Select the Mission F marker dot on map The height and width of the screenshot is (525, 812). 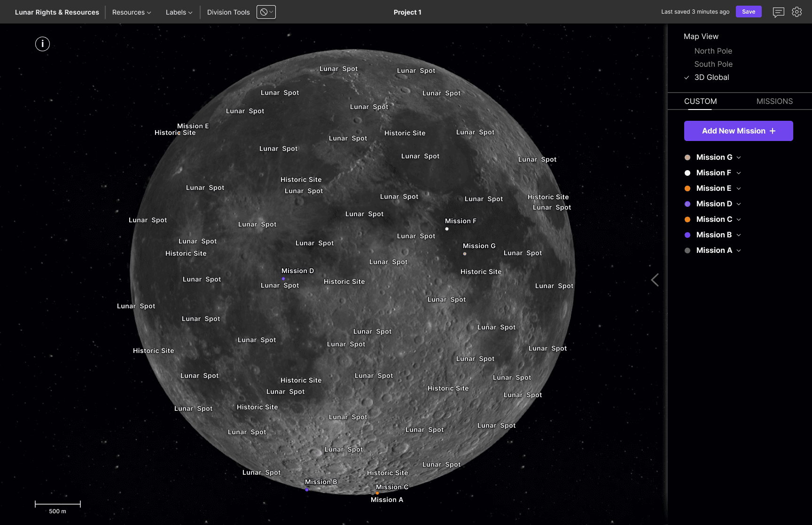pos(447,229)
